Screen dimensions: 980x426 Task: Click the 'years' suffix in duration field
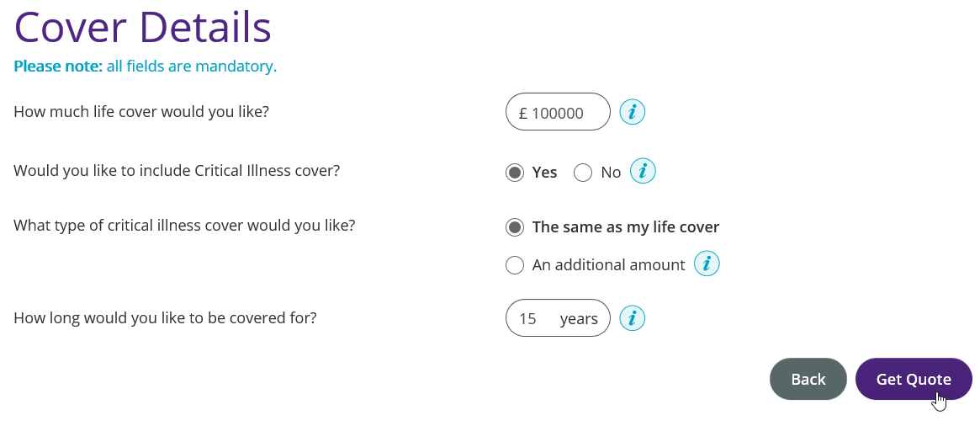click(579, 319)
